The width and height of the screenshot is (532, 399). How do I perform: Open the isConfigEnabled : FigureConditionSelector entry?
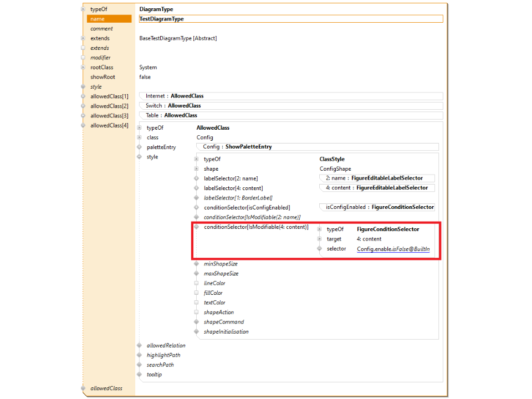coord(380,207)
